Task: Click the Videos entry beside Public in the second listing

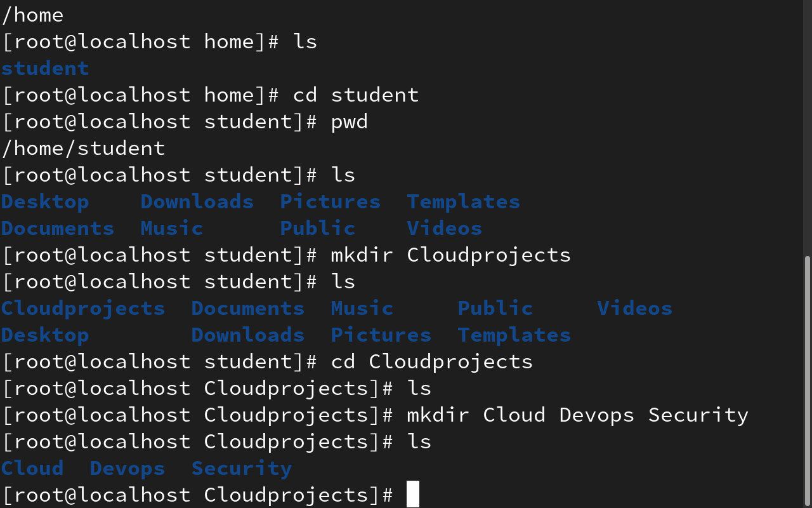Action: coord(635,308)
